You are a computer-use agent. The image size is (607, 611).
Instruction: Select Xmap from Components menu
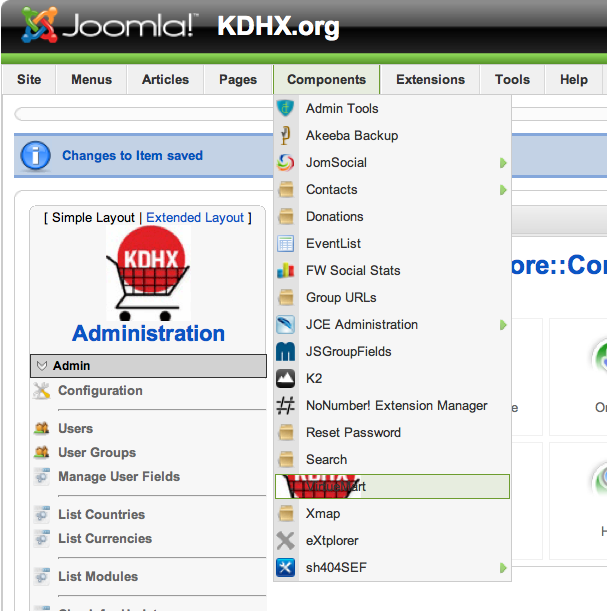pyautogui.click(x=323, y=513)
